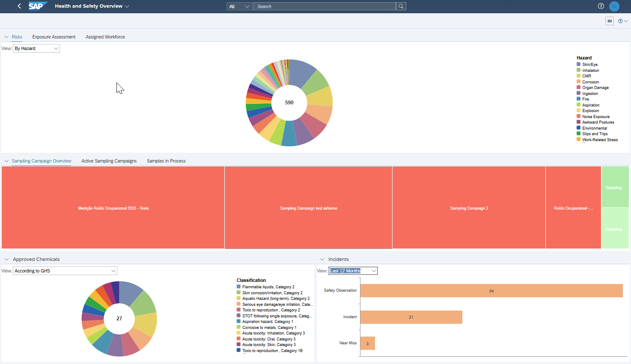This screenshot has height=364, width=631.
Task: Switch to the Active Sampling Campaigns tab
Action: 109,161
